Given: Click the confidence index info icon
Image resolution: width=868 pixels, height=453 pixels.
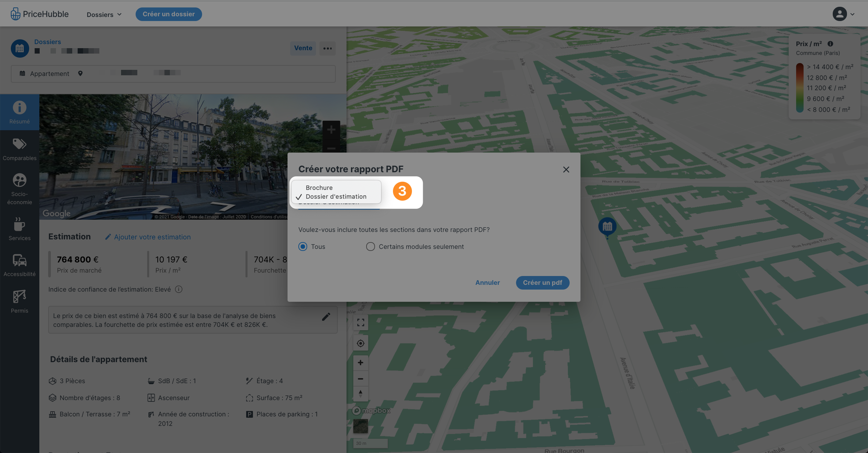Looking at the screenshot, I should point(179,289).
